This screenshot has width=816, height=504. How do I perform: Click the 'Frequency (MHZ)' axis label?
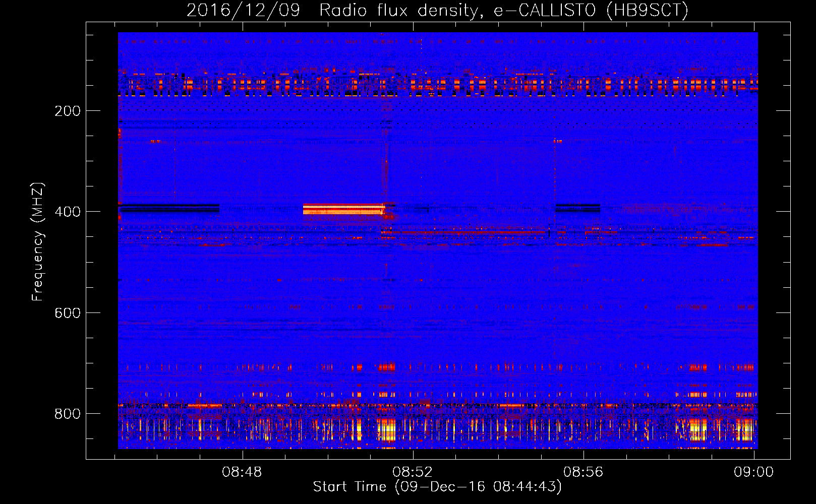(x=38, y=242)
